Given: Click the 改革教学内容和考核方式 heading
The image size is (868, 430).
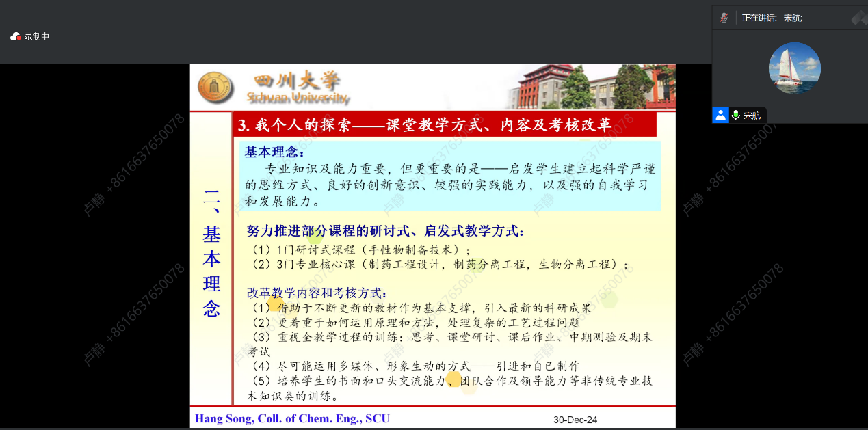Looking at the screenshot, I should pos(316,293).
